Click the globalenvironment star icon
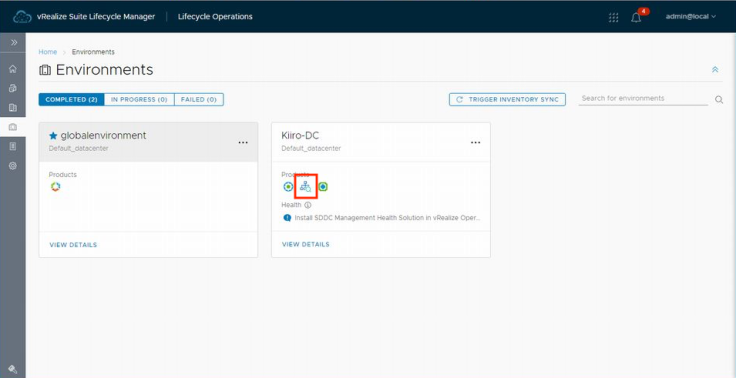This screenshot has width=736, height=378. 53,136
